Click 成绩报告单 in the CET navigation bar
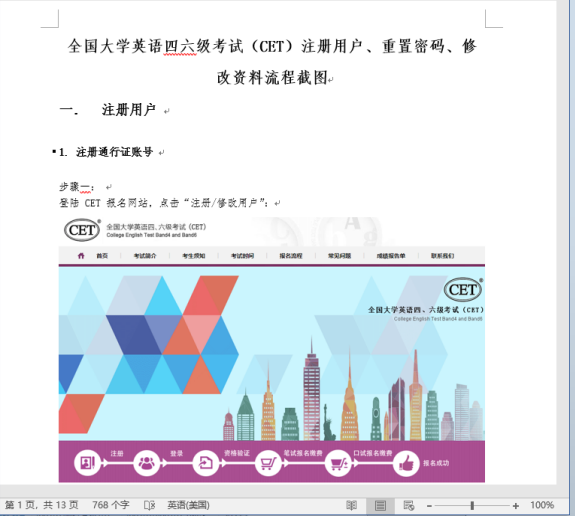 click(391, 256)
